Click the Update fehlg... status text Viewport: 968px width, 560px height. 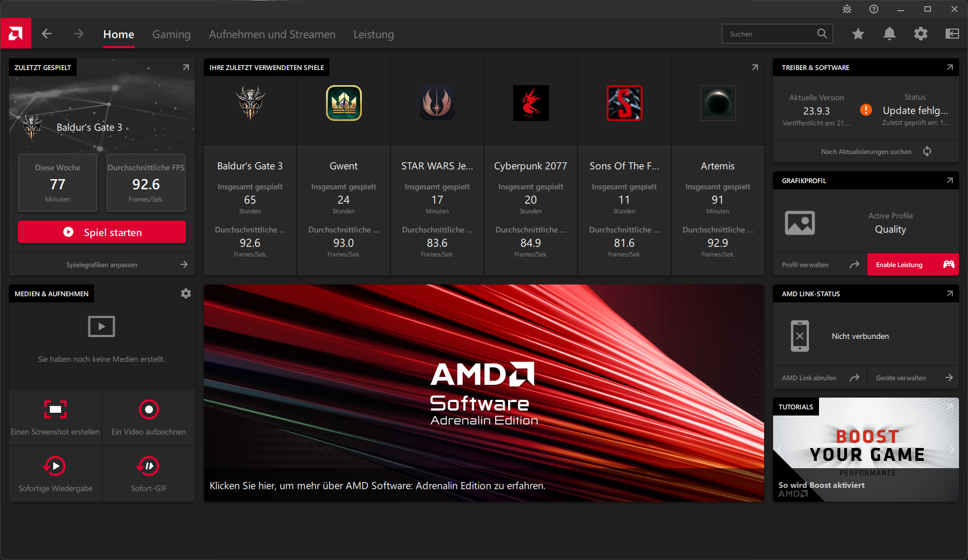pos(915,111)
